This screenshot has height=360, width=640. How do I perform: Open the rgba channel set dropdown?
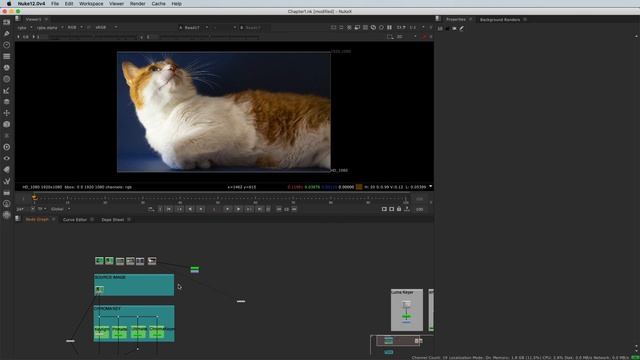click(x=24, y=27)
